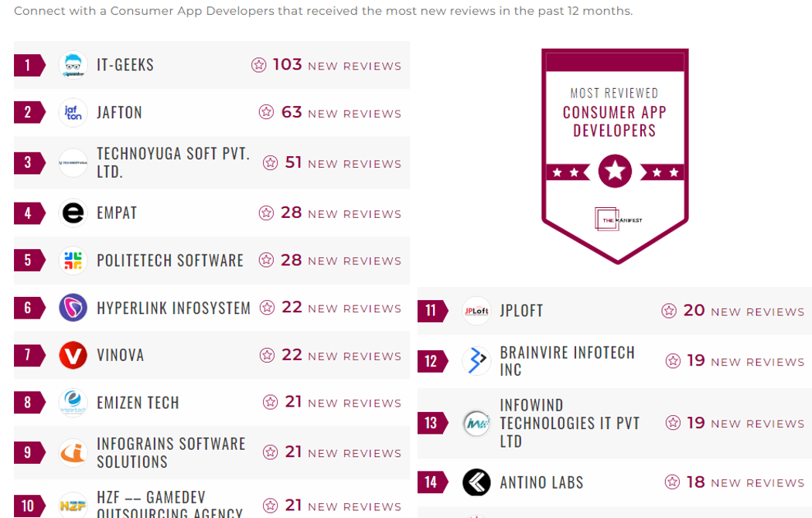
Task: Click the Emizen Tech logo icon
Action: (73, 403)
